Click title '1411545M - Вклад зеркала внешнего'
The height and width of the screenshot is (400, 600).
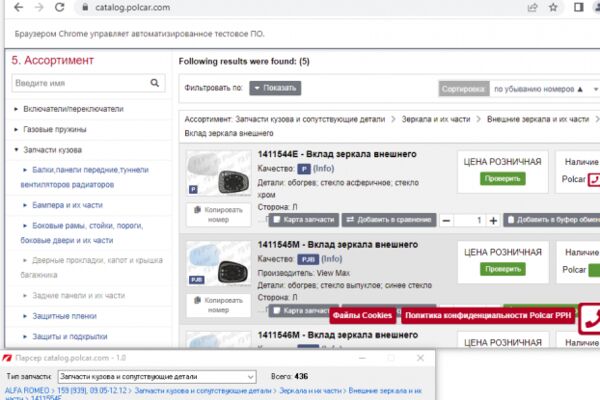(x=338, y=245)
